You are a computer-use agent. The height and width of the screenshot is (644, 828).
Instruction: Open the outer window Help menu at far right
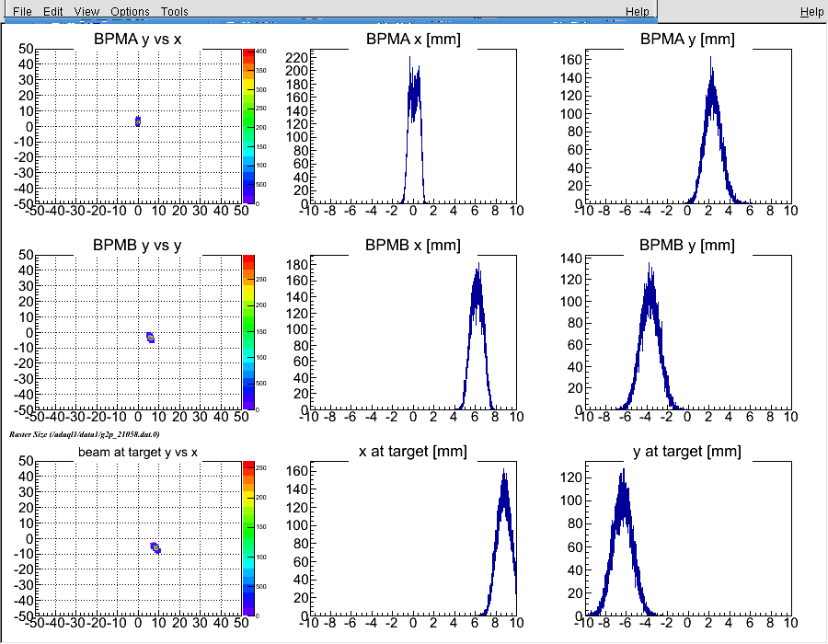(811, 11)
